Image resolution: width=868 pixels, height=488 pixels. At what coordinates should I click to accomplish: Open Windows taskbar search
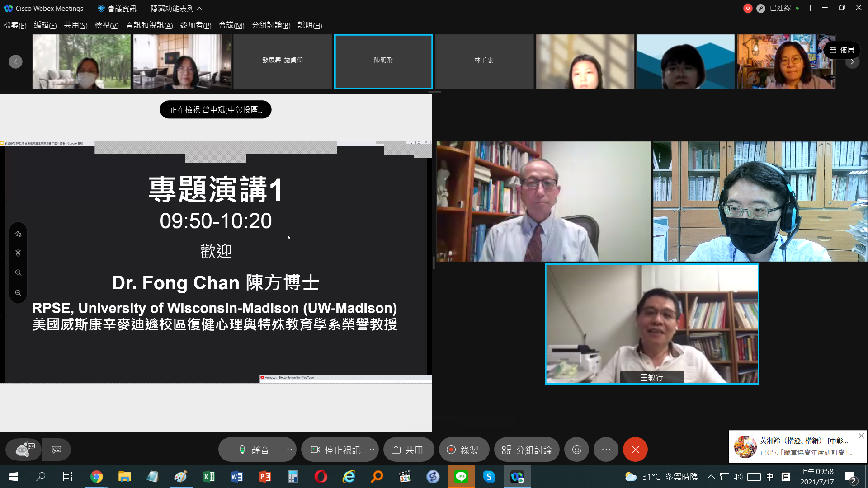pyautogui.click(x=41, y=477)
